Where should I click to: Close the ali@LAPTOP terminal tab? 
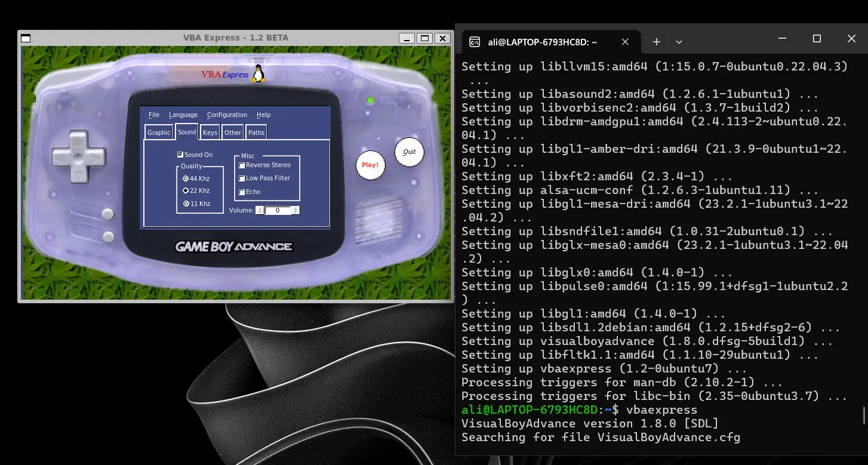tap(625, 42)
